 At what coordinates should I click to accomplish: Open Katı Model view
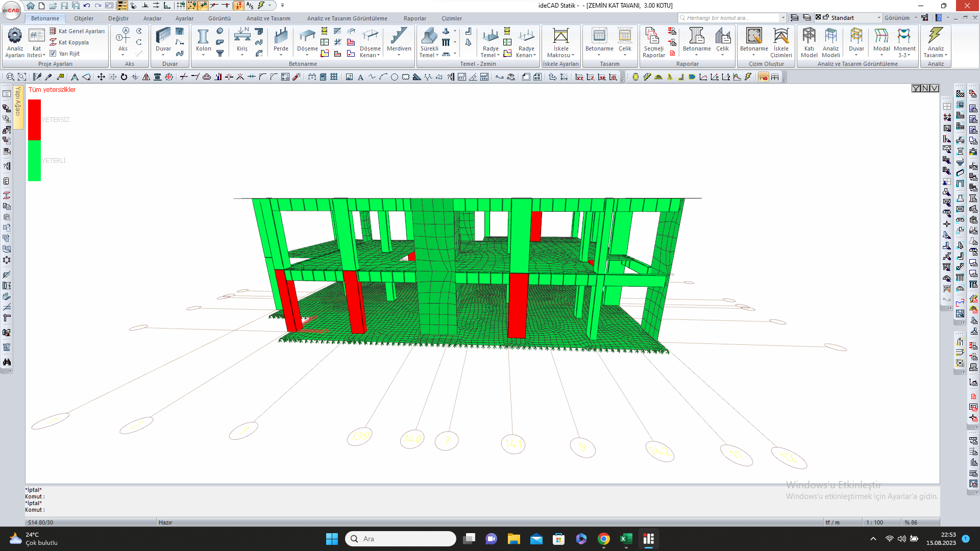coord(809,43)
